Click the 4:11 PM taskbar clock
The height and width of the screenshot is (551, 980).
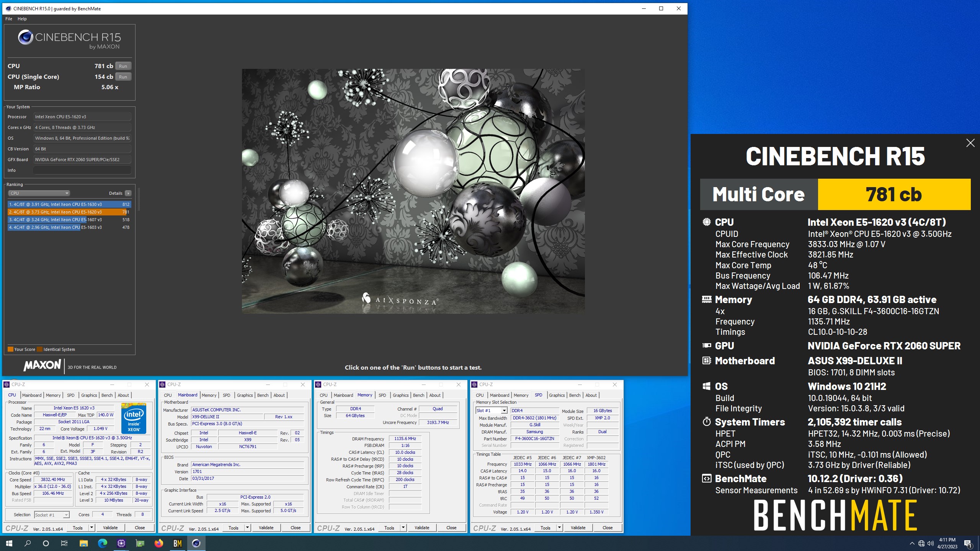(947, 543)
